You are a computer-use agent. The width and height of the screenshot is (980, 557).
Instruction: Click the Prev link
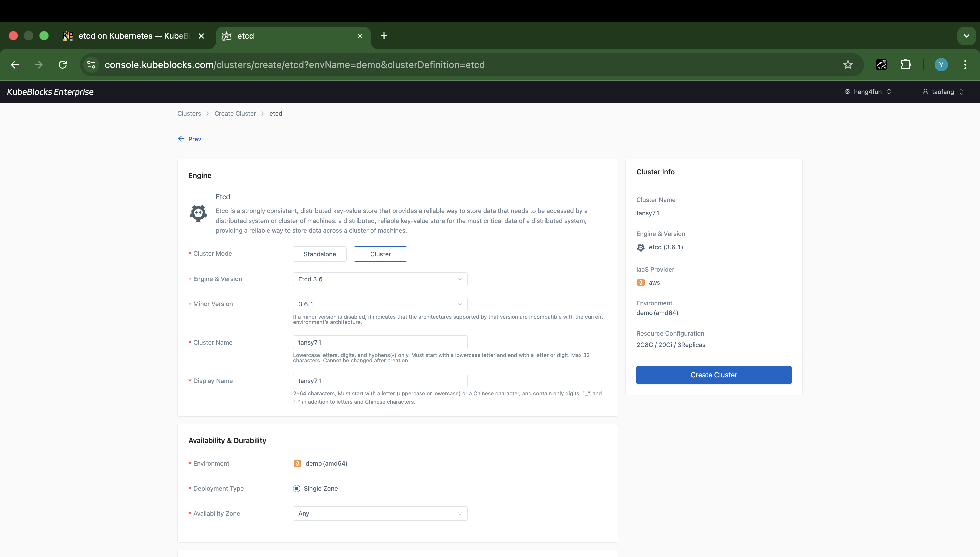[x=194, y=139]
